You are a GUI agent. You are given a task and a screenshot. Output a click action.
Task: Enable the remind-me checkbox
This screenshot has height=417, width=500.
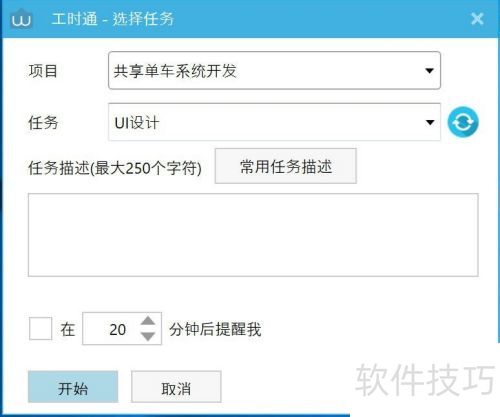pyautogui.click(x=40, y=328)
